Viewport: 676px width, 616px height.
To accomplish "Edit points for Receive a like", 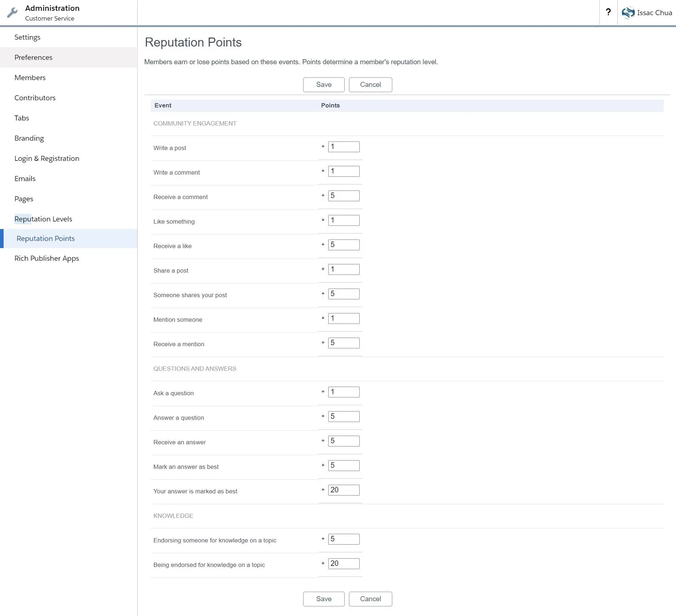I will [344, 245].
